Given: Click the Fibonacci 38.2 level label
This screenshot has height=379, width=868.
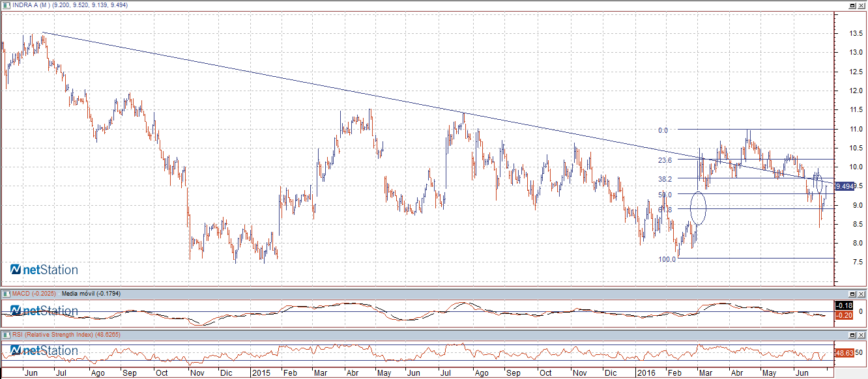Looking at the screenshot, I should point(665,178).
